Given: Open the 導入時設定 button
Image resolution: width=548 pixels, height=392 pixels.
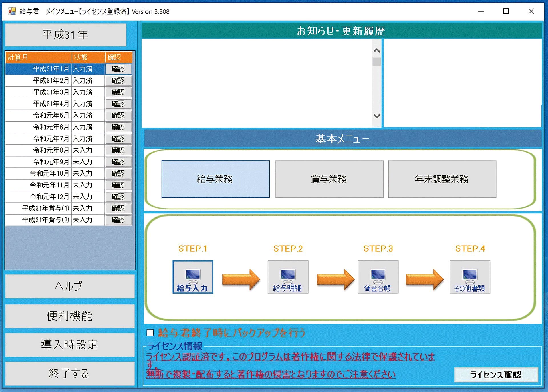Looking at the screenshot, I should [x=70, y=345].
